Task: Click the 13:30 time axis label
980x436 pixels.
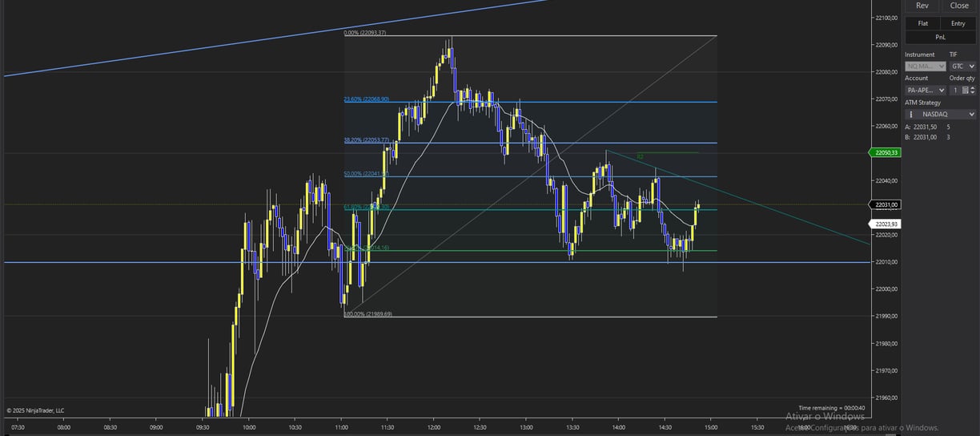Action: [572, 427]
